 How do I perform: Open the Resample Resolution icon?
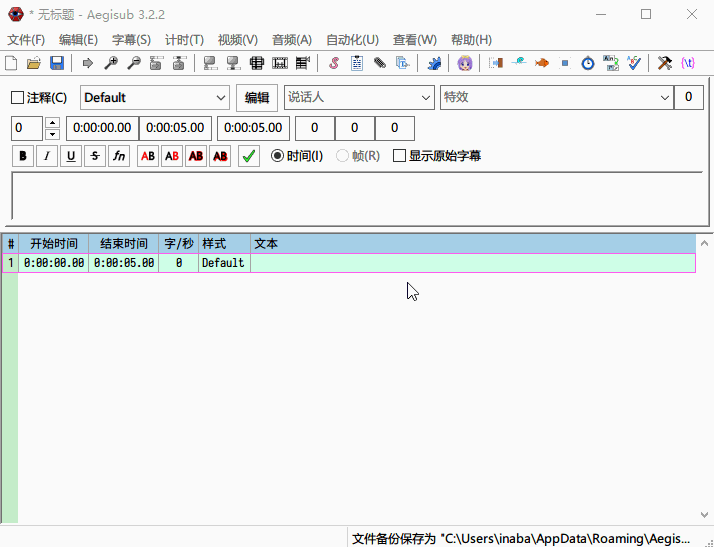point(565,63)
